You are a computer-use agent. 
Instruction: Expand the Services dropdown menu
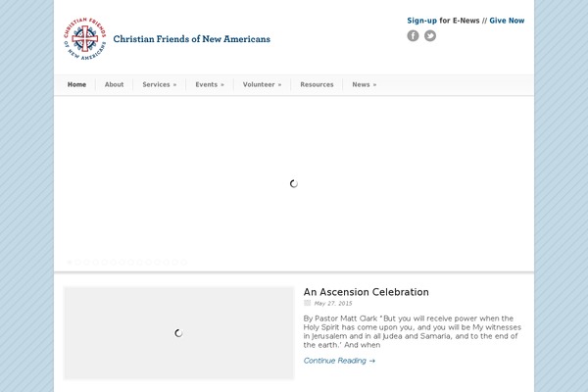pos(160,85)
